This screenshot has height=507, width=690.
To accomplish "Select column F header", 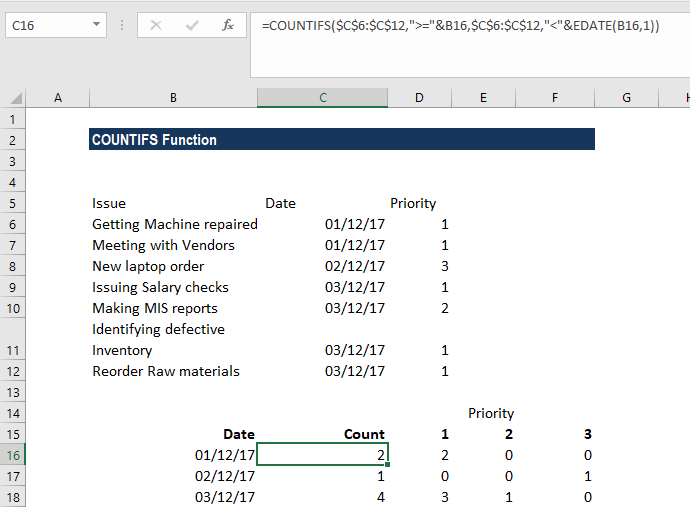I will (555, 98).
